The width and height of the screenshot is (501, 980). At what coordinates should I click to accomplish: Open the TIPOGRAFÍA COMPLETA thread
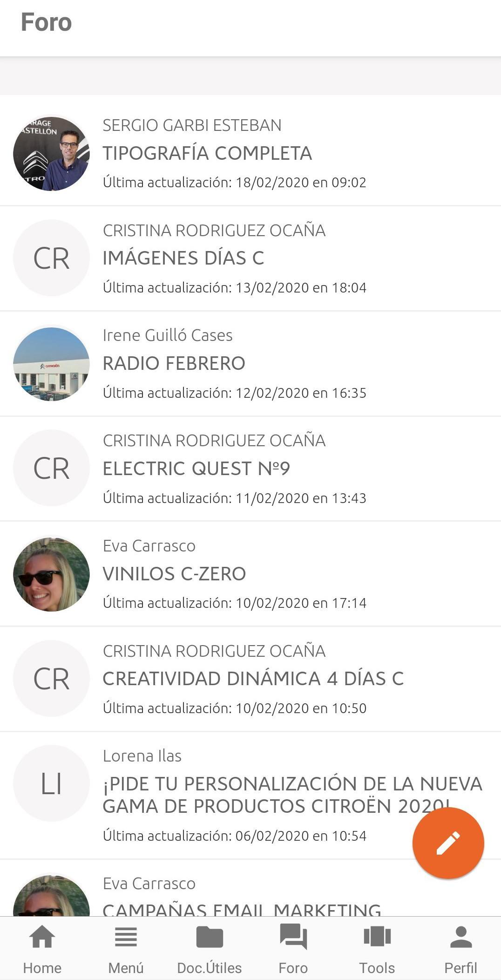coord(250,153)
